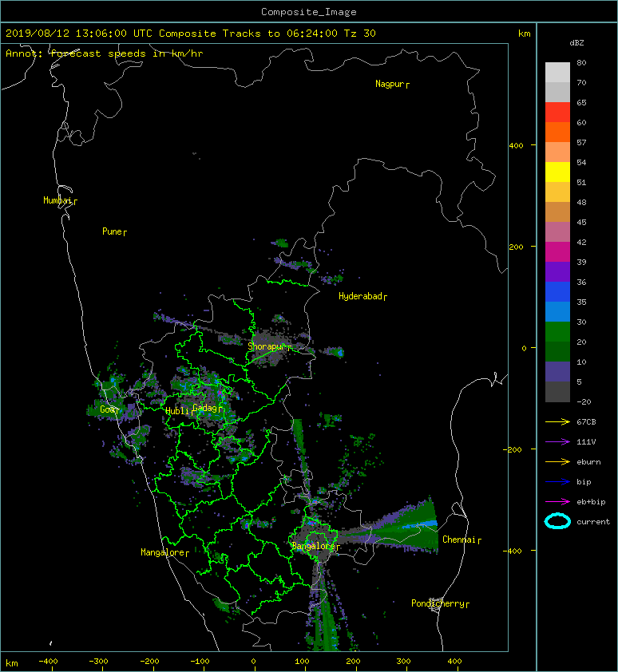
Task: Pick the light blue 30 dBZ swatch
Action: point(557,311)
